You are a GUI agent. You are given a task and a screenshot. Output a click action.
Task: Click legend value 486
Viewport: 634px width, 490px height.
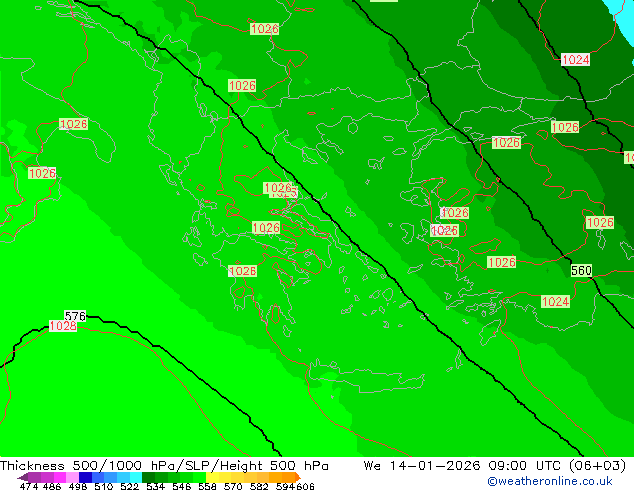(52, 486)
